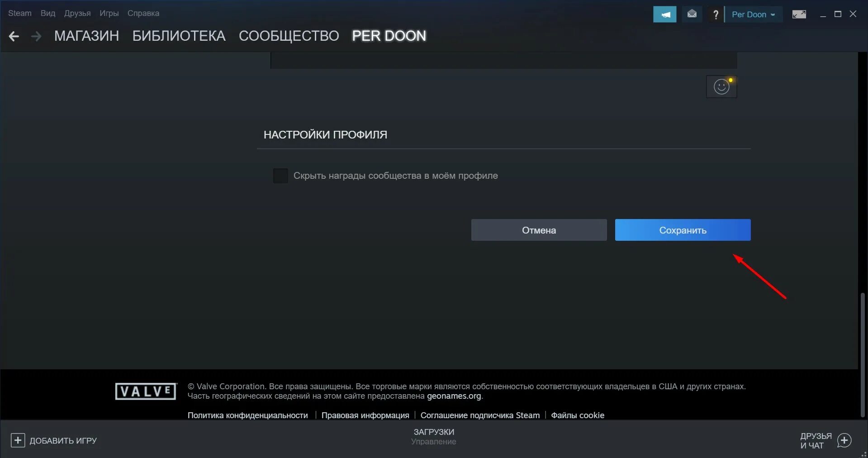Screen dimensions: 868x458
Task: Click the Отмена button
Action: coord(539,230)
